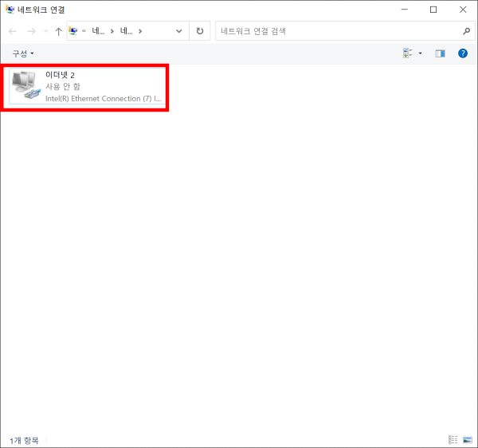The height and width of the screenshot is (448, 478).
Task: Click the Back navigation arrow
Action: click(x=13, y=31)
